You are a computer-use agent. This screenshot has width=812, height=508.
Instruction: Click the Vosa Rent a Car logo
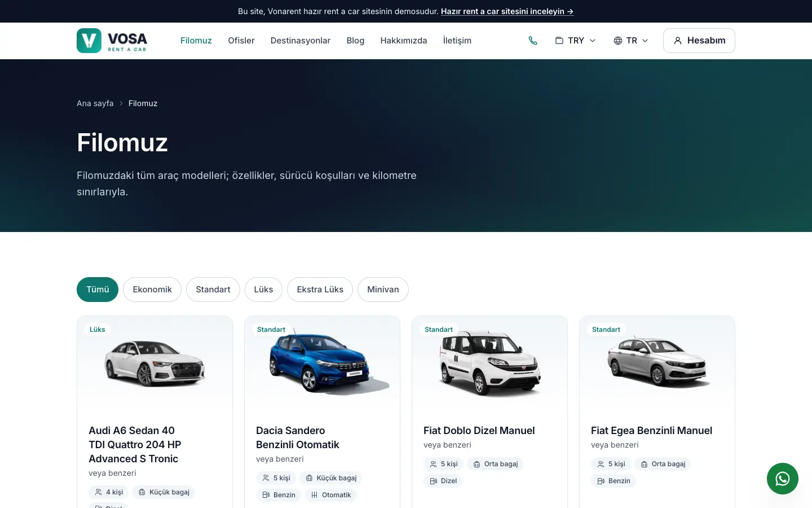[112, 41]
